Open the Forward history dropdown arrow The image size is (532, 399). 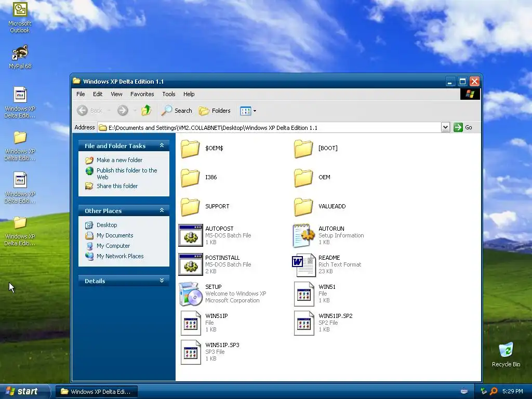click(x=135, y=111)
